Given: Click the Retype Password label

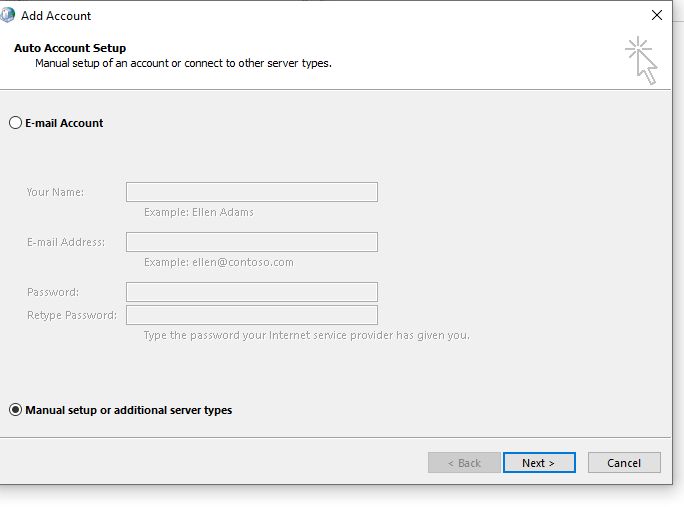Looking at the screenshot, I should coord(72,315).
